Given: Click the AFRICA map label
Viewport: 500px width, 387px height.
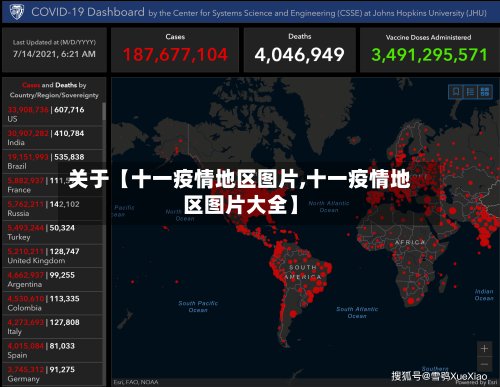Looking at the screenshot, I should (x=410, y=242).
